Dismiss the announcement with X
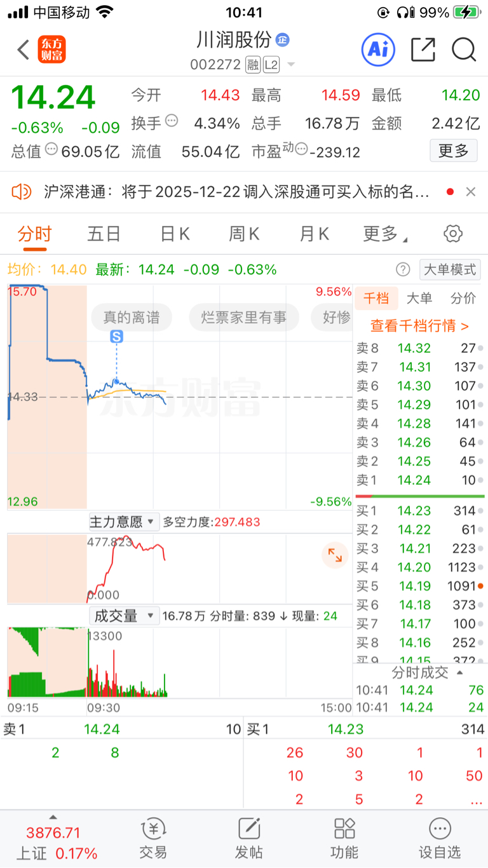 471,192
